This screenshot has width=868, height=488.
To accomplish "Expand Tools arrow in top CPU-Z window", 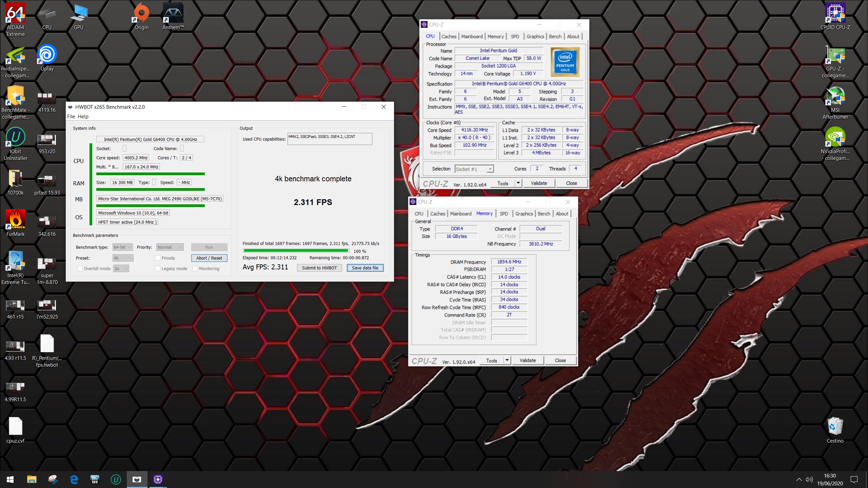I will pyautogui.click(x=518, y=183).
